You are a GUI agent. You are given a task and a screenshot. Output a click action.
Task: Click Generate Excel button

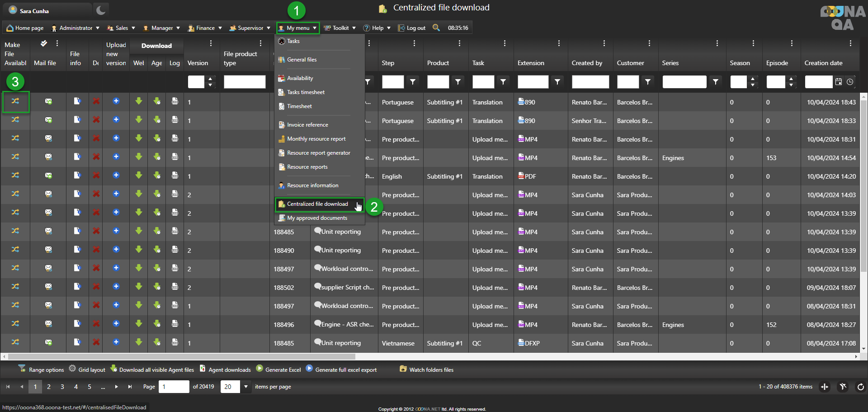point(278,369)
